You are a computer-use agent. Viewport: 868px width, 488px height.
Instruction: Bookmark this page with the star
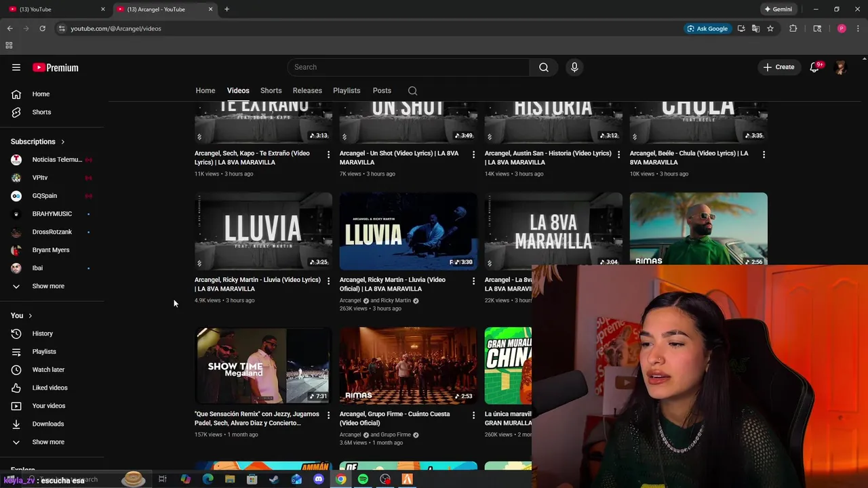point(770,28)
